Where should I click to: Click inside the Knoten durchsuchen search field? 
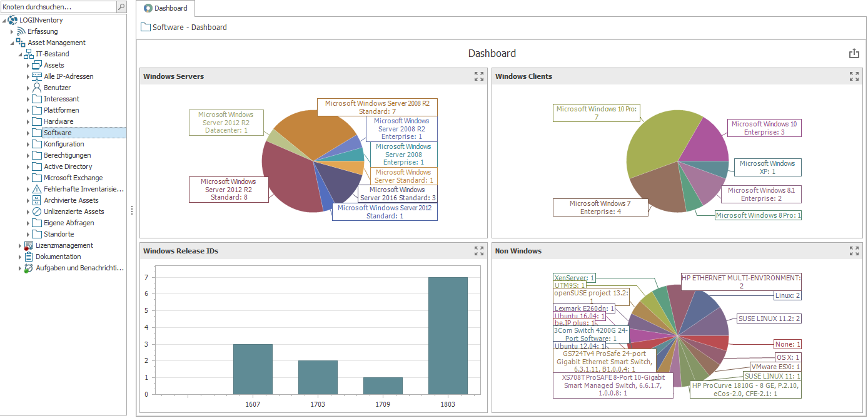pos(59,7)
